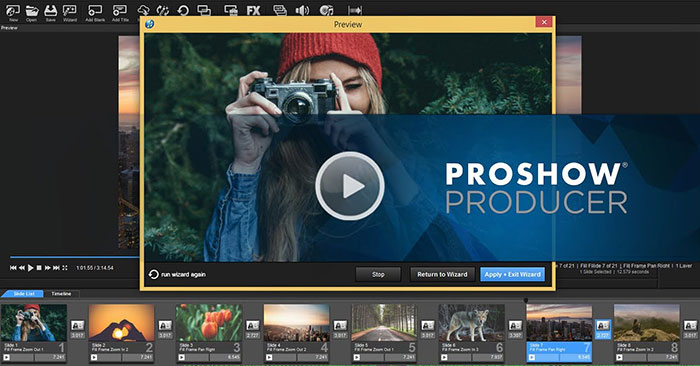Jump to end of show playback
The height and width of the screenshot is (366, 700).
click(56, 268)
